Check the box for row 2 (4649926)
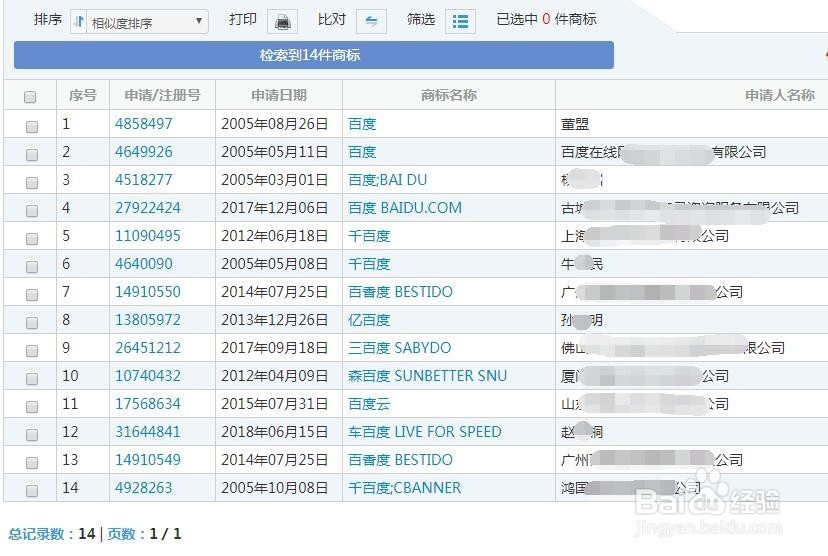 [32, 154]
